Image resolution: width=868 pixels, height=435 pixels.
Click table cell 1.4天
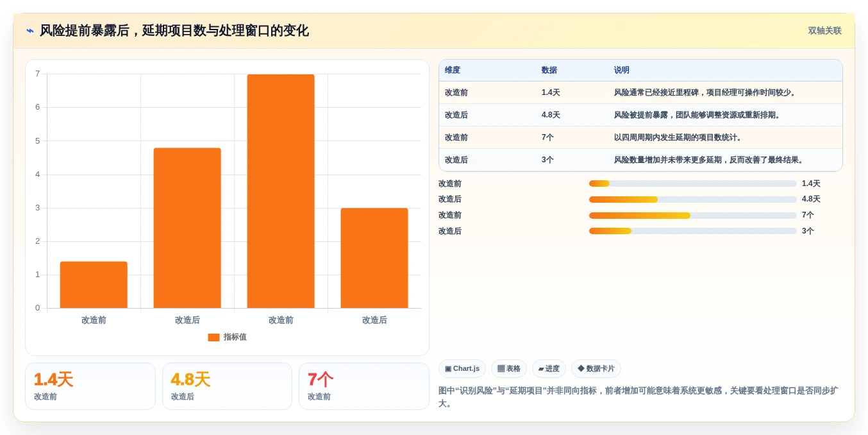(x=551, y=92)
